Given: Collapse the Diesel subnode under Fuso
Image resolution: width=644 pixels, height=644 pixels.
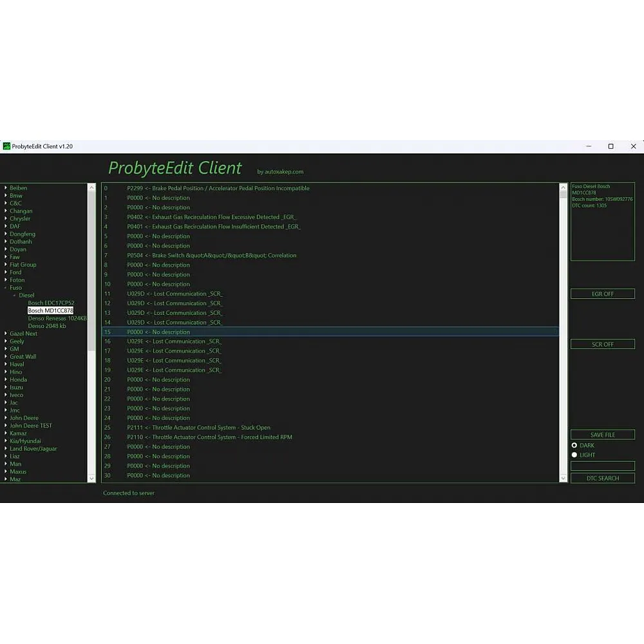Looking at the screenshot, I should [x=15, y=296].
